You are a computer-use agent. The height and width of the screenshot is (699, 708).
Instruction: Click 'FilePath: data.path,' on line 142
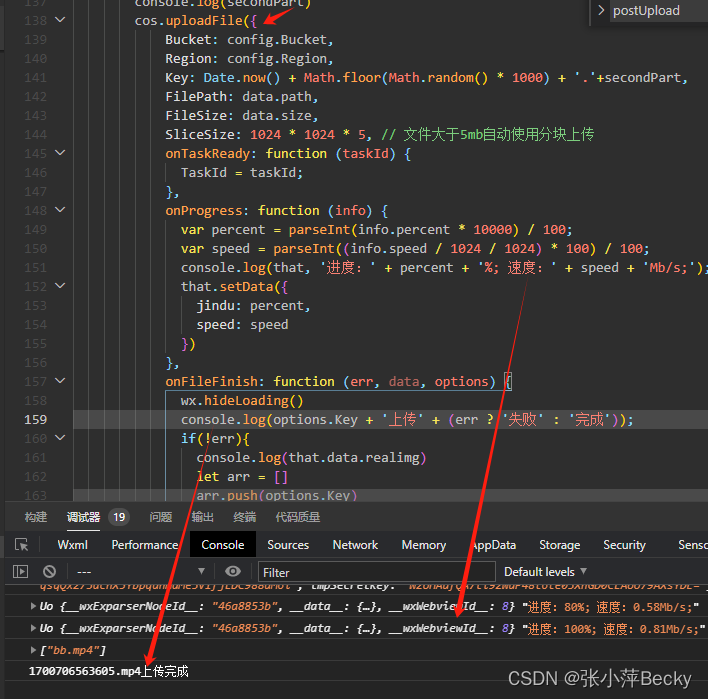point(242,97)
